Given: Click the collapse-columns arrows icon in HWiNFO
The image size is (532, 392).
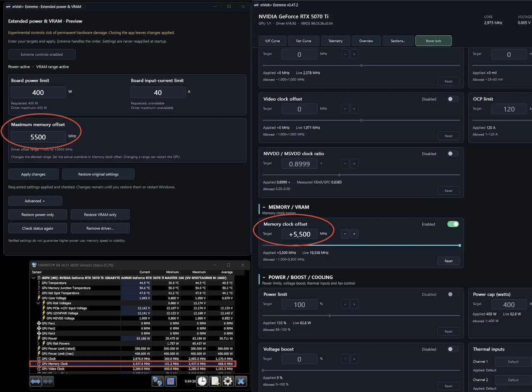Looking at the screenshot, I should pos(48,381).
